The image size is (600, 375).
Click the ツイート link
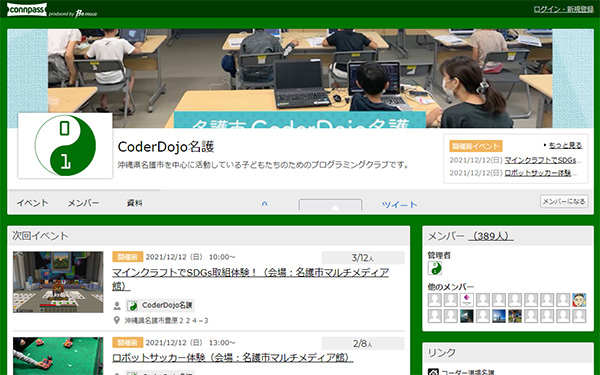pyautogui.click(x=399, y=205)
